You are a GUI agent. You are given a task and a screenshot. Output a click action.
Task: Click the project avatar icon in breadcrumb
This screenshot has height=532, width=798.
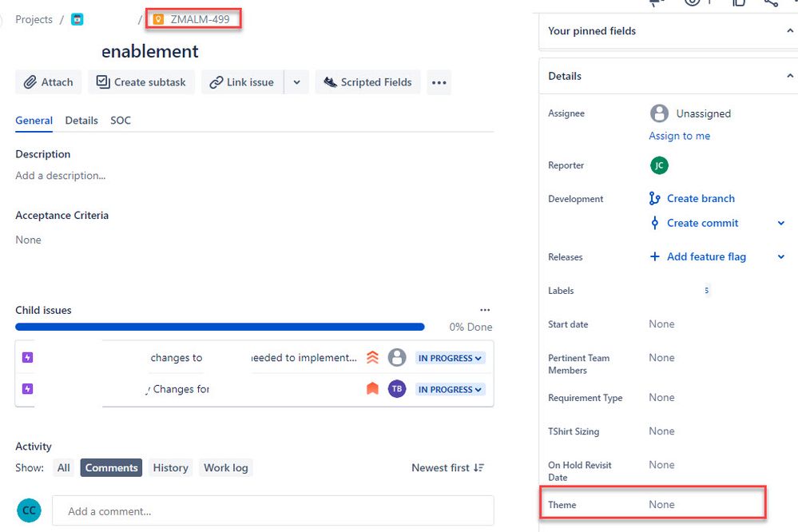pyautogui.click(x=77, y=19)
